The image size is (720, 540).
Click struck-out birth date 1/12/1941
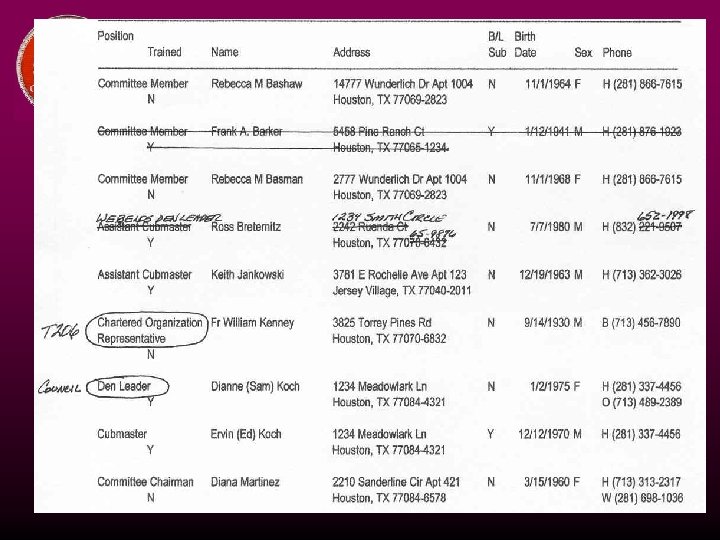coord(547,132)
